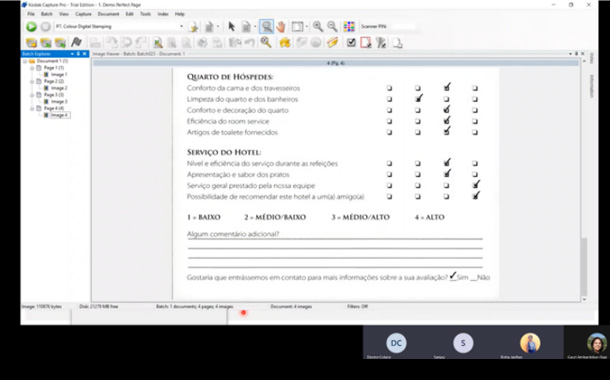Viewport: 610px width, 380px height.
Task: Select the arrow pointer tool
Action: pos(231,26)
